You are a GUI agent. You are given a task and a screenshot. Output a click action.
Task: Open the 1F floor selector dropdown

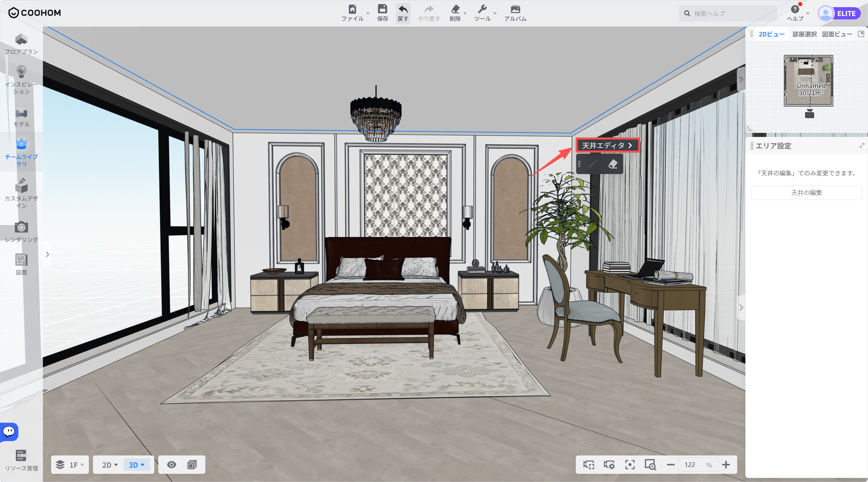(x=70, y=465)
